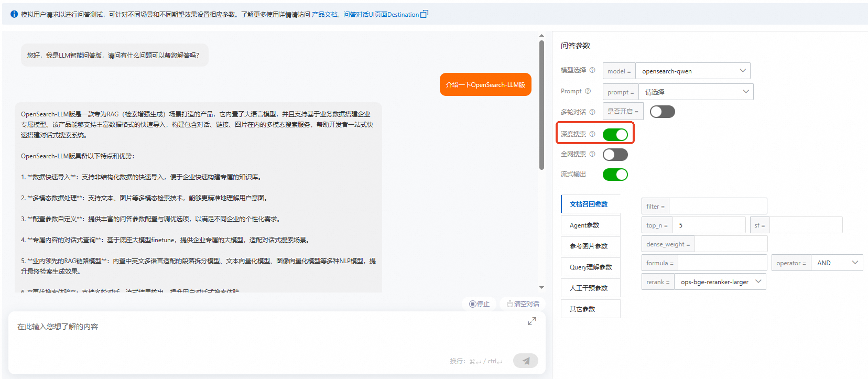Click the 停止 button

click(479, 304)
